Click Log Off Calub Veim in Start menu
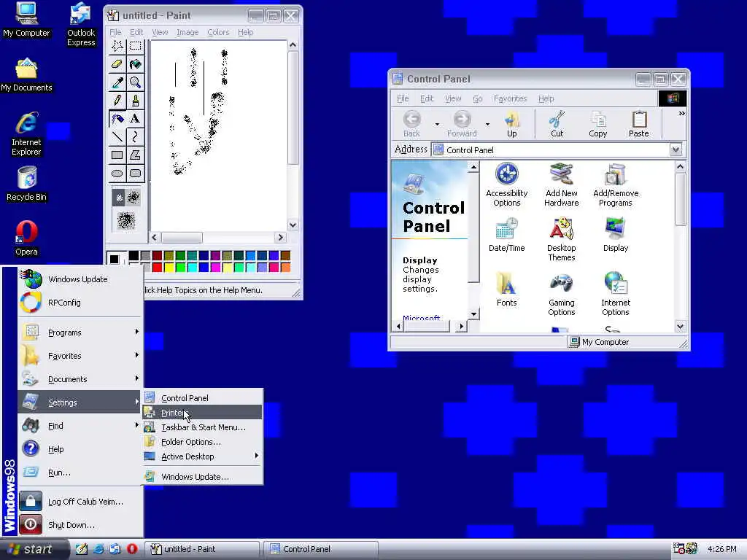This screenshot has width=747, height=560. [x=80, y=502]
